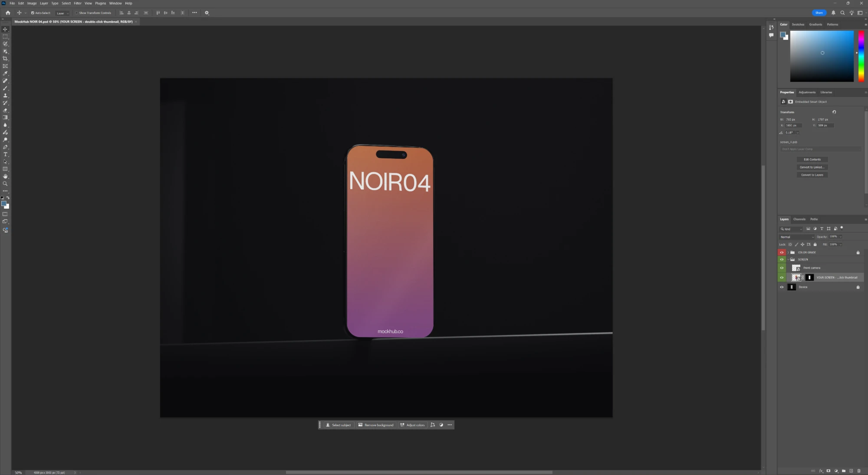Open Auto-Select Layer dropdown
This screenshot has height=475, width=868.
pos(62,13)
